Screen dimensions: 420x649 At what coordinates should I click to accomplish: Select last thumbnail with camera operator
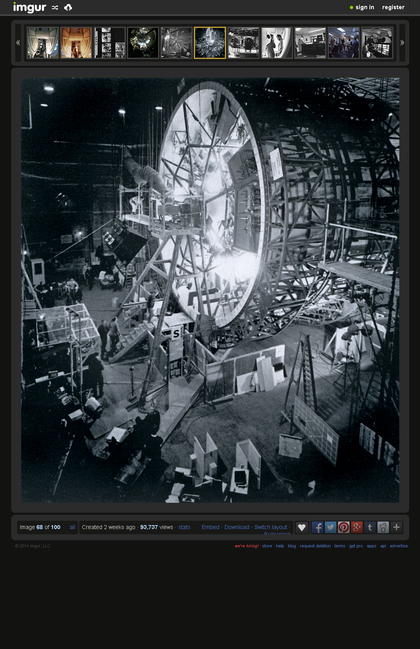pyautogui.click(x=377, y=43)
